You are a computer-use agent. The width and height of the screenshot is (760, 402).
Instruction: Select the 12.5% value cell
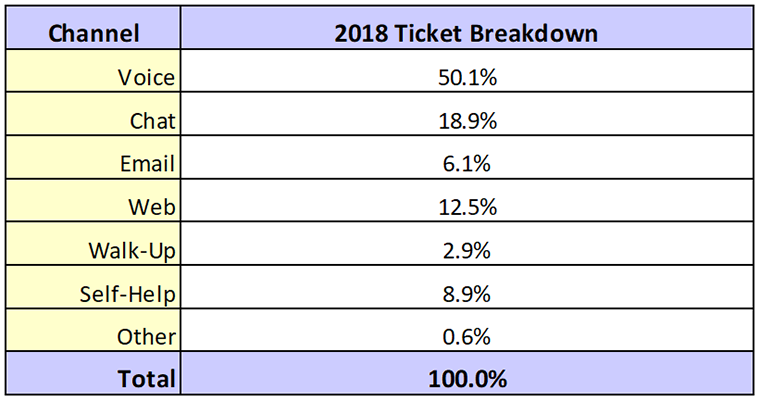pyautogui.click(x=466, y=207)
